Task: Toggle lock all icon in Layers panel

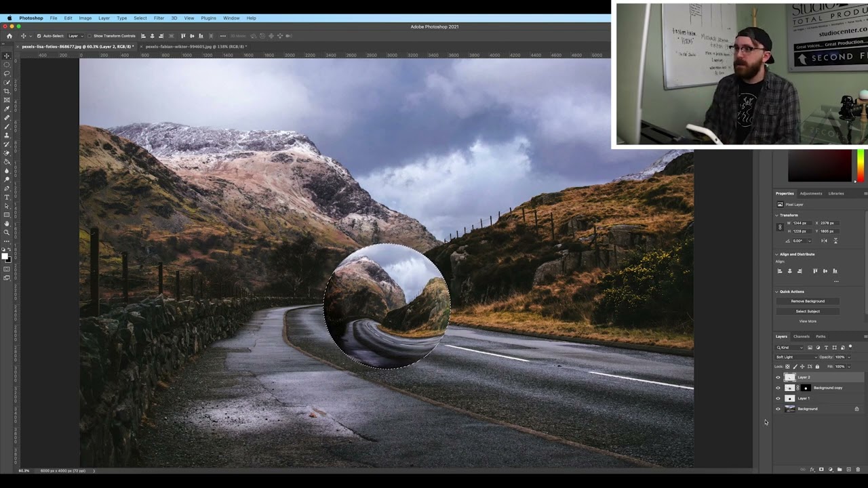Action: (817, 367)
